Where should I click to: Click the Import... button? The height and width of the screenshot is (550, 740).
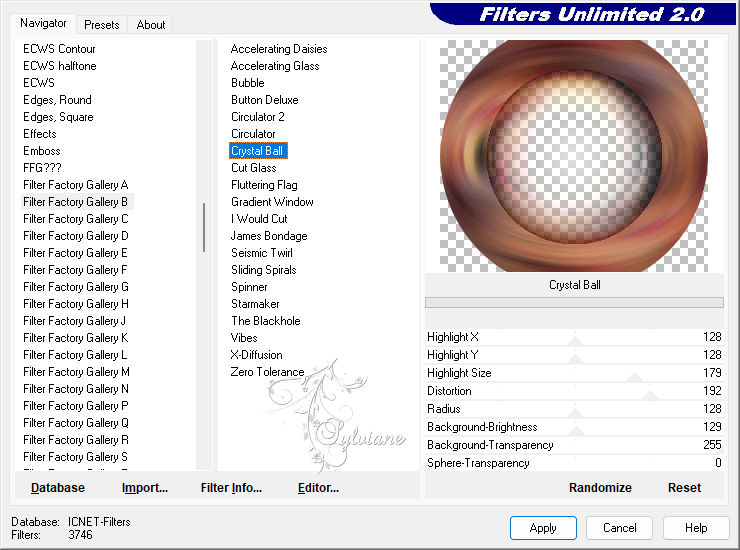tap(145, 488)
